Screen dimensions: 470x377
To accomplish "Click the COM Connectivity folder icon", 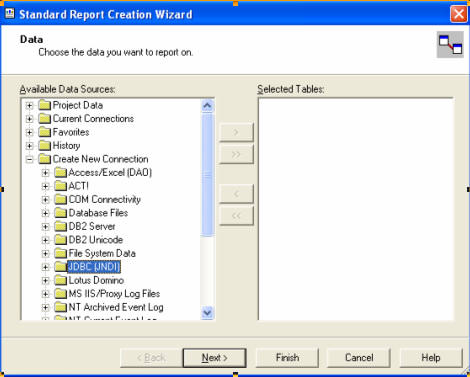I will [x=60, y=199].
